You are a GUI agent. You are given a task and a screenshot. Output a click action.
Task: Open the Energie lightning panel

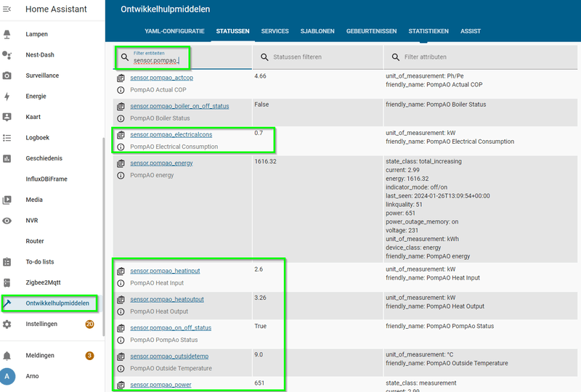click(7, 97)
